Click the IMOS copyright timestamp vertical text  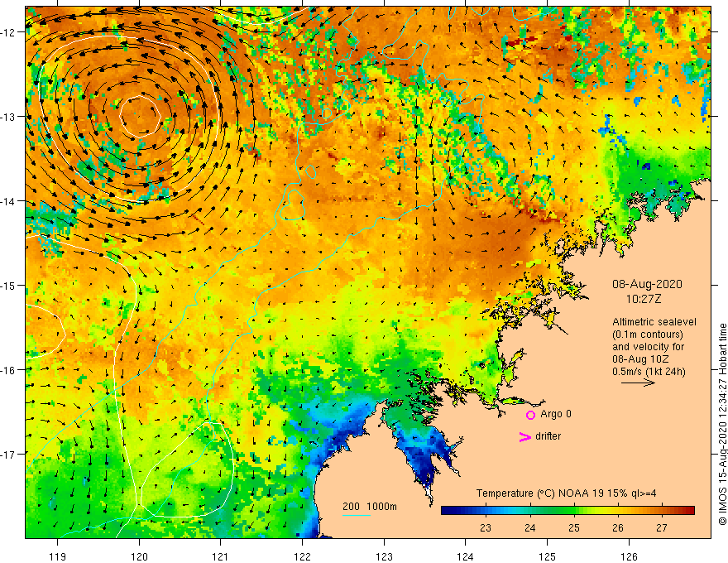click(x=722, y=424)
